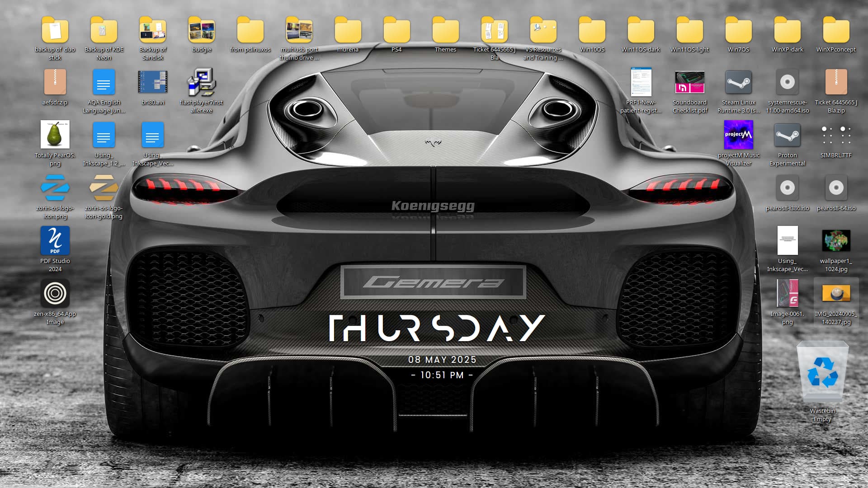Select the zorin-os-logo-icon-gold.png file
Viewport: 868px width, 488px height.
[x=104, y=188]
